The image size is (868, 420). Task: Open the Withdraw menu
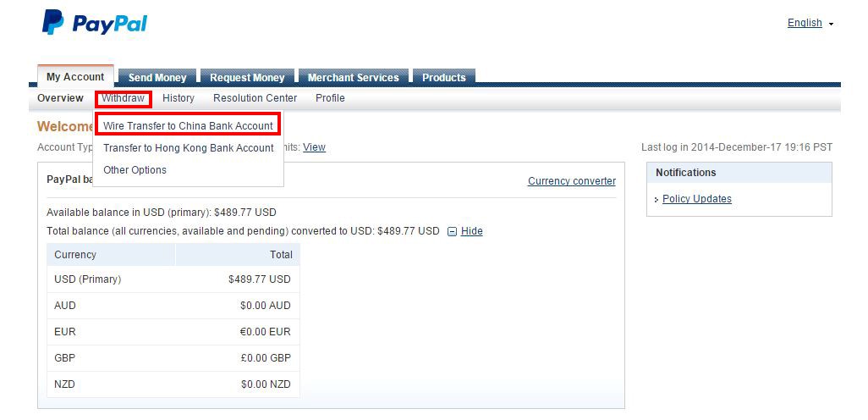(123, 98)
